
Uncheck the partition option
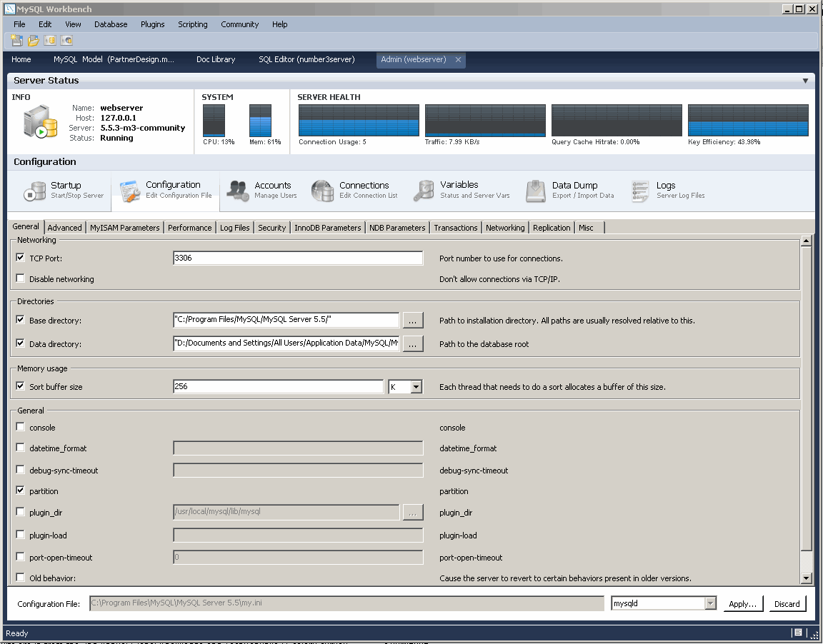pyautogui.click(x=20, y=490)
